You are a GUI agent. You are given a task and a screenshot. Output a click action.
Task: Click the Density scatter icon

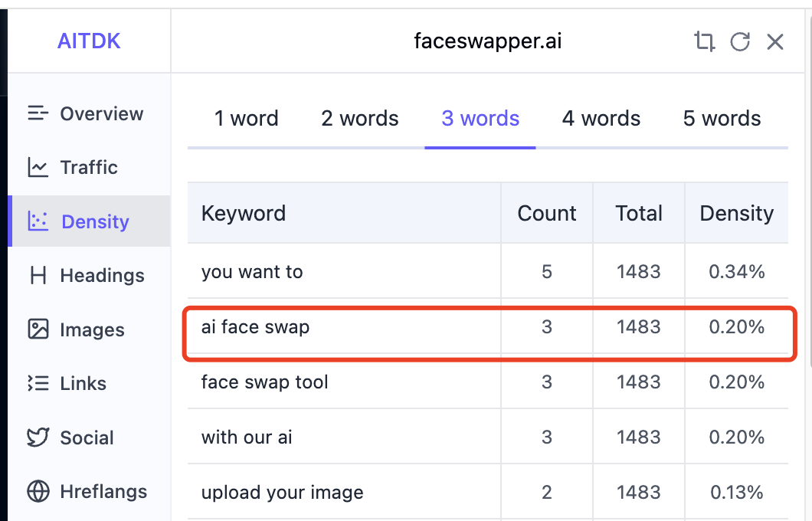click(38, 221)
